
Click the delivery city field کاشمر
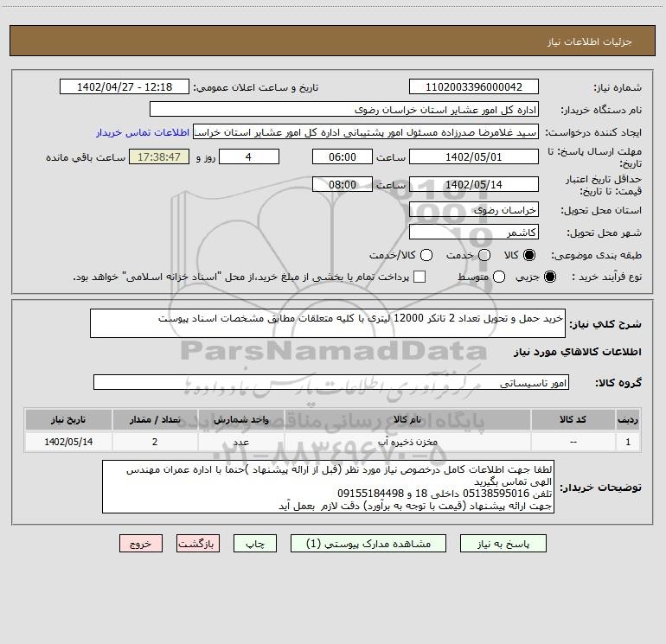pos(474,233)
